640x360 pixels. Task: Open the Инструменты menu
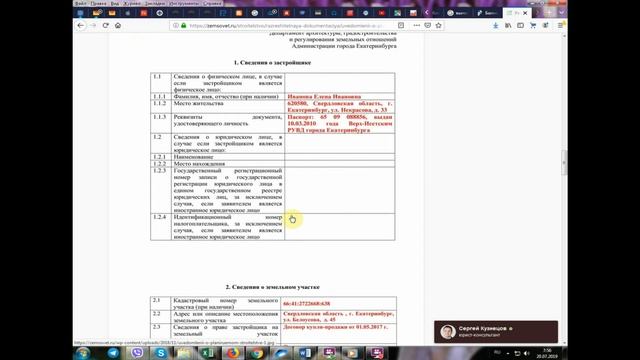click(x=184, y=3)
